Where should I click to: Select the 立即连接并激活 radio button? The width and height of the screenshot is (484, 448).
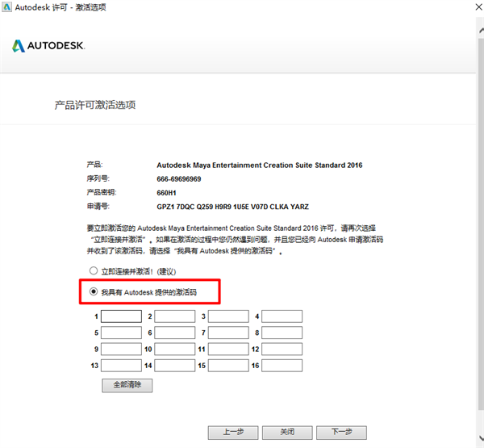click(x=94, y=271)
